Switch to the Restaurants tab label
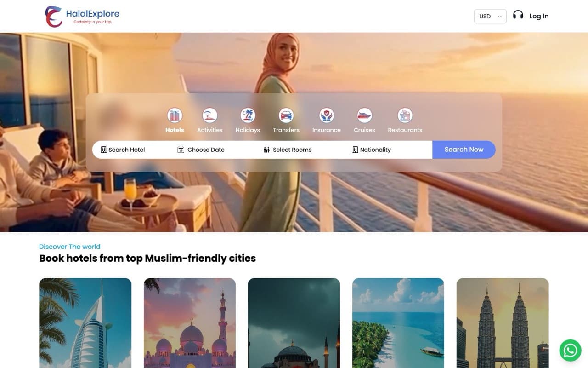The width and height of the screenshot is (588, 368). click(x=405, y=130)
